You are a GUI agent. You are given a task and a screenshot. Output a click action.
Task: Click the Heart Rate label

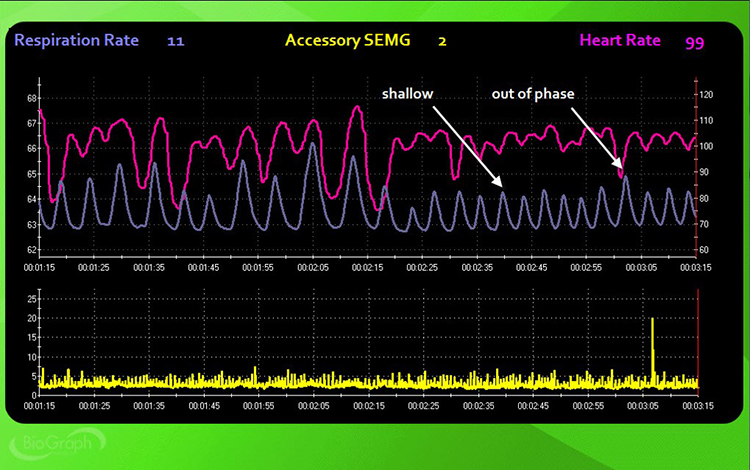click(618, 41)
